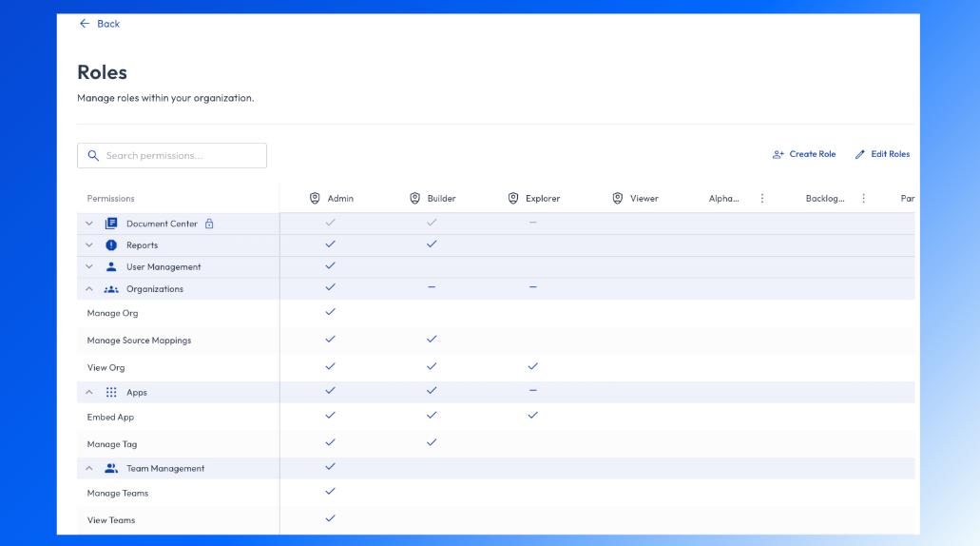Viewport: 980px width, 546px height.
Task: Click the Edit Roles pencil icon
Action: (x=860, y=154)
